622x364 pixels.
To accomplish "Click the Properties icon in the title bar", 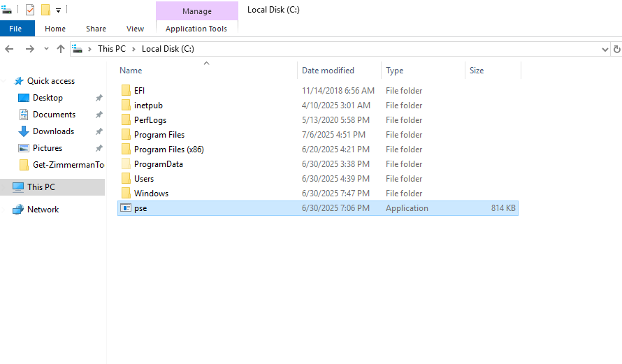I will (x=29, y=10).
